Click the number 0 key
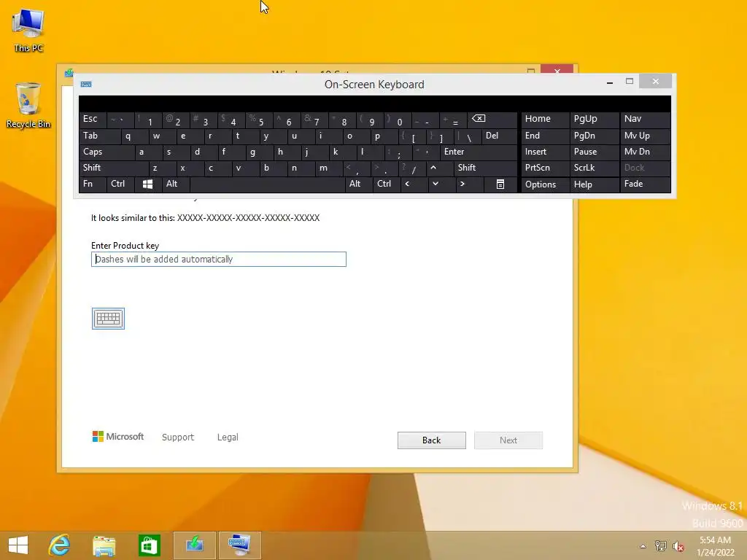The height and width of the screenshot is (560, 747). point(398,120)
